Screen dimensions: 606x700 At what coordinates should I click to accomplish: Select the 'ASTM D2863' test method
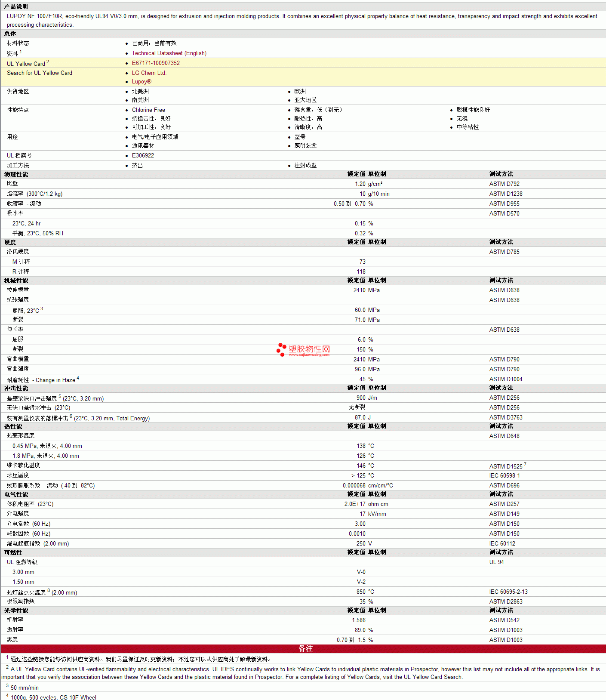pyautogui.click(x=506, y=602)
